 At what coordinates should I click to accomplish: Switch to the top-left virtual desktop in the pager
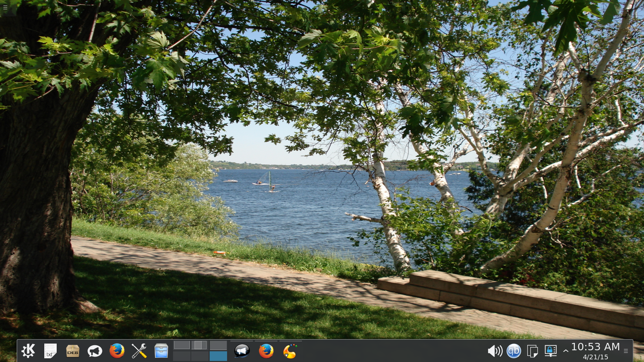(182, 345)
